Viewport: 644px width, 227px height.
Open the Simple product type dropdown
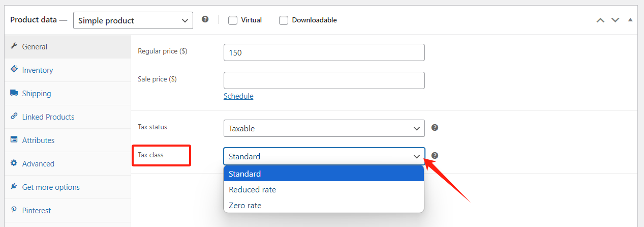pyautogui.click(x=133, y=20)
